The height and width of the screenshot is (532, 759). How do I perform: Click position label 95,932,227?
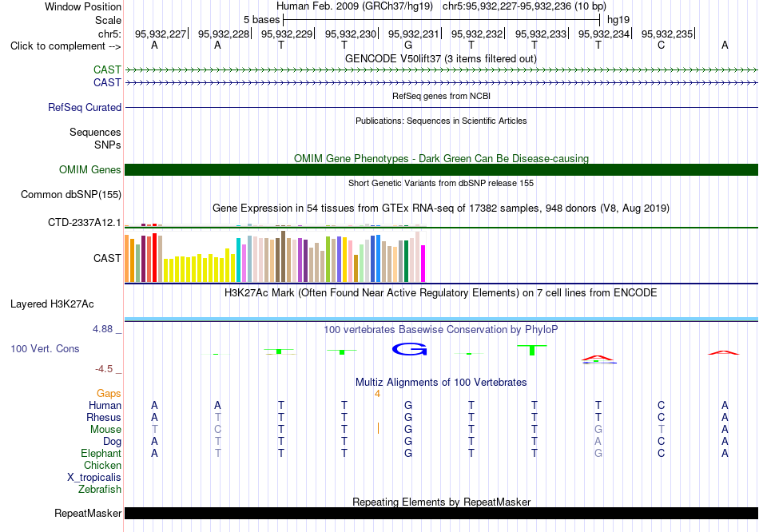(161, 34)
